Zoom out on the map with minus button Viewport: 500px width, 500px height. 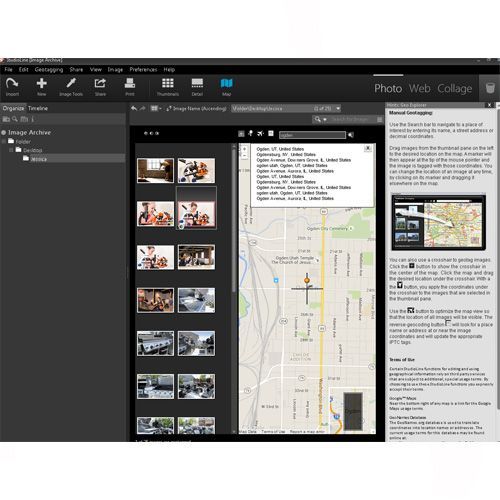pos(244,156)
